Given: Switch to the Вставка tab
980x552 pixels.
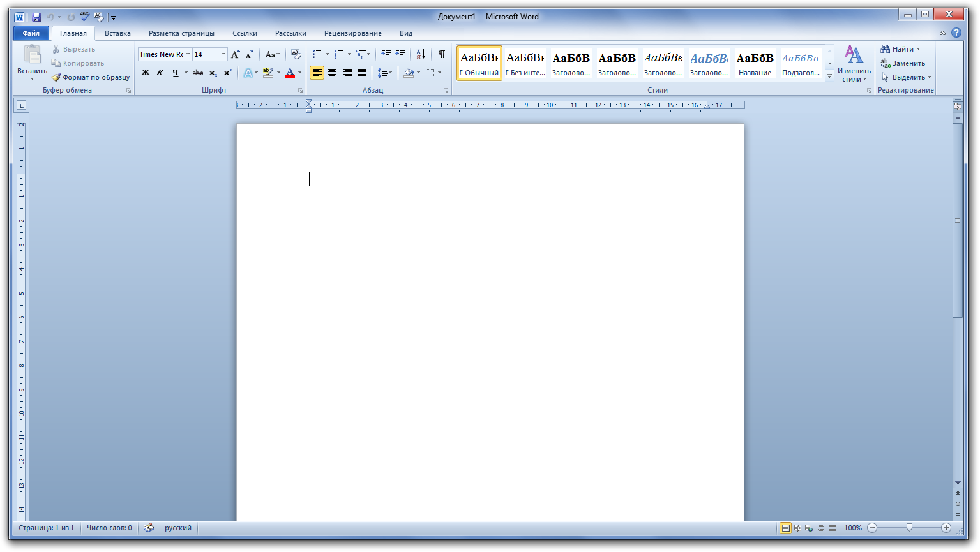Looking at the screenshot, I should pyautogui.click(x=117, y=33).
